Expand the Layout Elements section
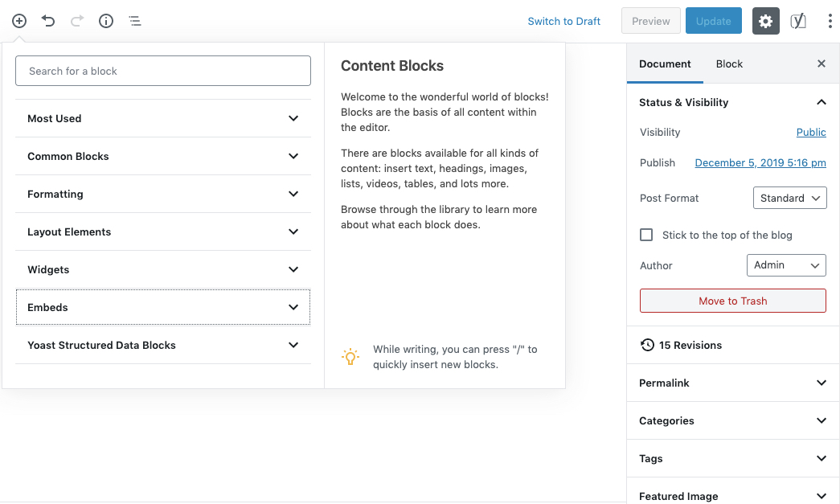The height and width of the screenshot is (504, 840). [163, 232]
